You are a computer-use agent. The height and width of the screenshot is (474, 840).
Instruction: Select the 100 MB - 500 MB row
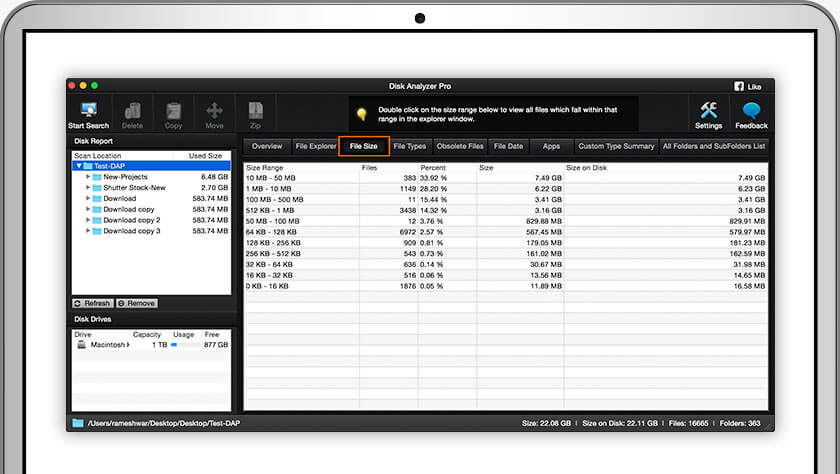[506, 199]
